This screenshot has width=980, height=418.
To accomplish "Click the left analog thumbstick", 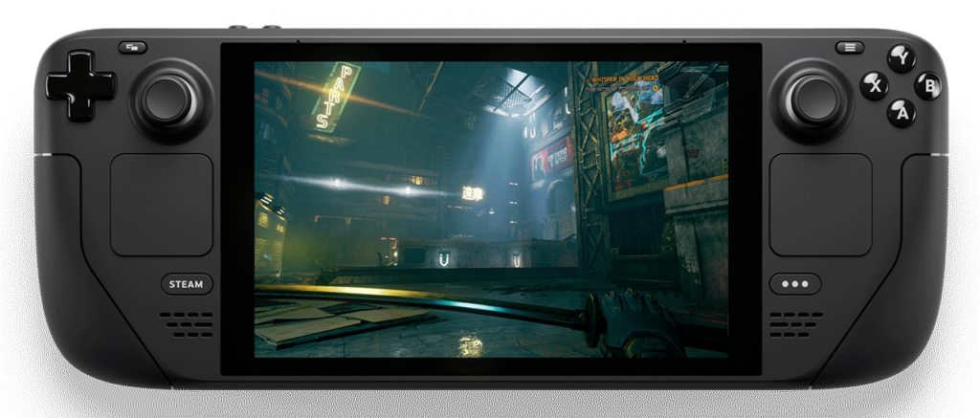I will click(x=170, y=100).
